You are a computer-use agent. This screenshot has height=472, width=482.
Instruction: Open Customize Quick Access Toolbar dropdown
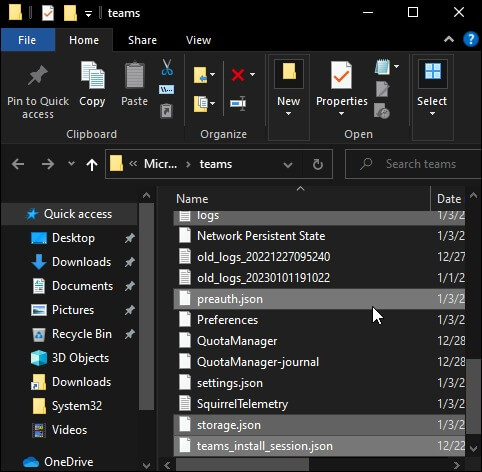(x=88, y=14)
